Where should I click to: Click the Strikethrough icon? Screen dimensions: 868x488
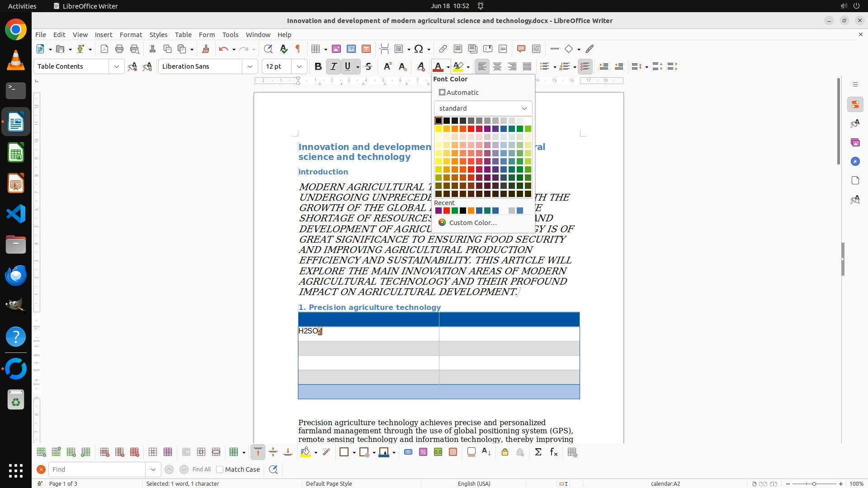[368, 66]
